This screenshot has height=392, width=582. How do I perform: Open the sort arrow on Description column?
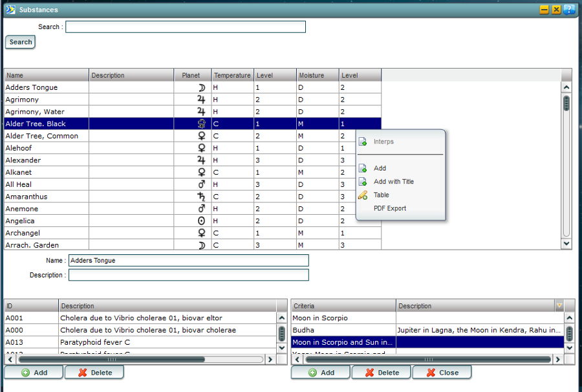[559, 306]
